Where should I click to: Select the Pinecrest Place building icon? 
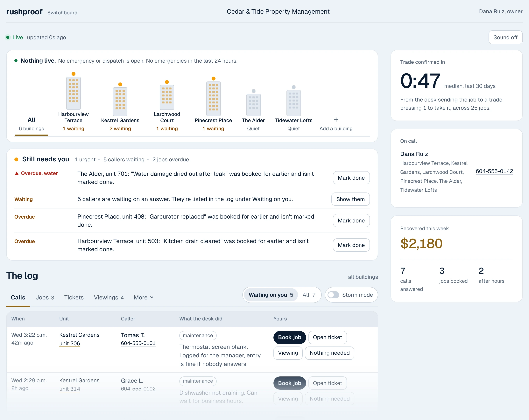pyautogui.click(x=214, y=99)
